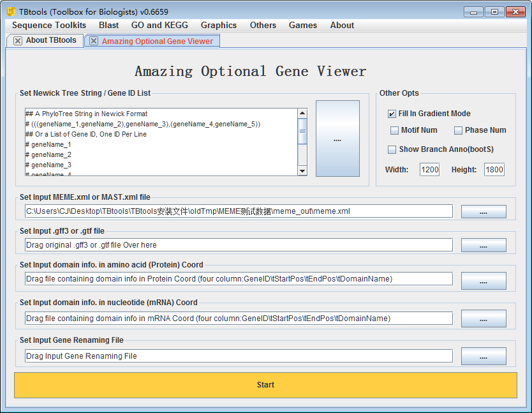Click the mRNA Coord domain info field

pos(239,319)
